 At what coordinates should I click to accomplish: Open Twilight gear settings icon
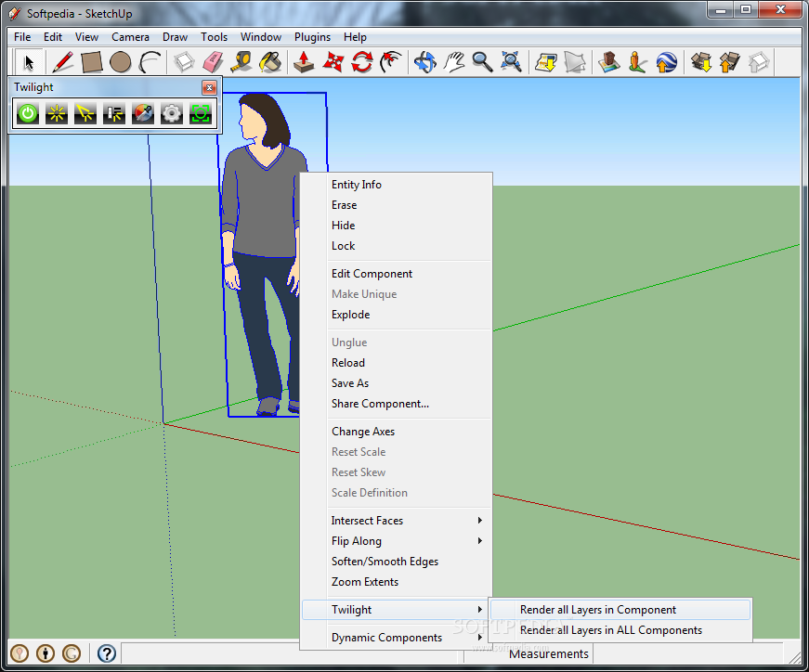coord(171,113)
